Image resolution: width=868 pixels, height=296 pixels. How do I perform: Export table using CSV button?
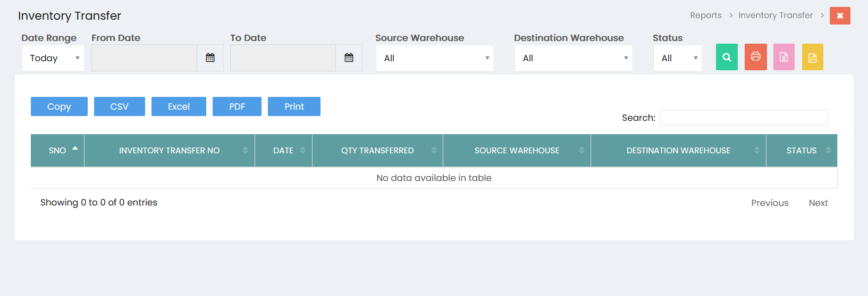[x=120, y=106]
